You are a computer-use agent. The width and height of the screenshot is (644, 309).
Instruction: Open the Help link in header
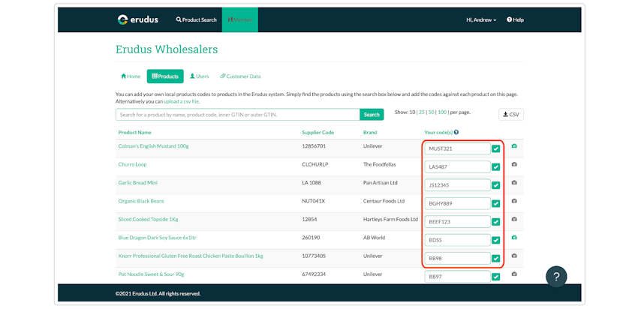click(515, 19)
